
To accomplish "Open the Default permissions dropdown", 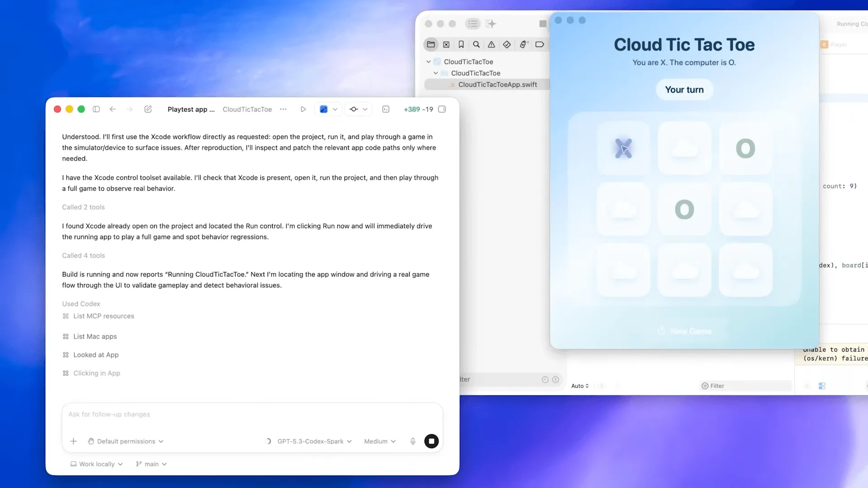I will (125, 441).
